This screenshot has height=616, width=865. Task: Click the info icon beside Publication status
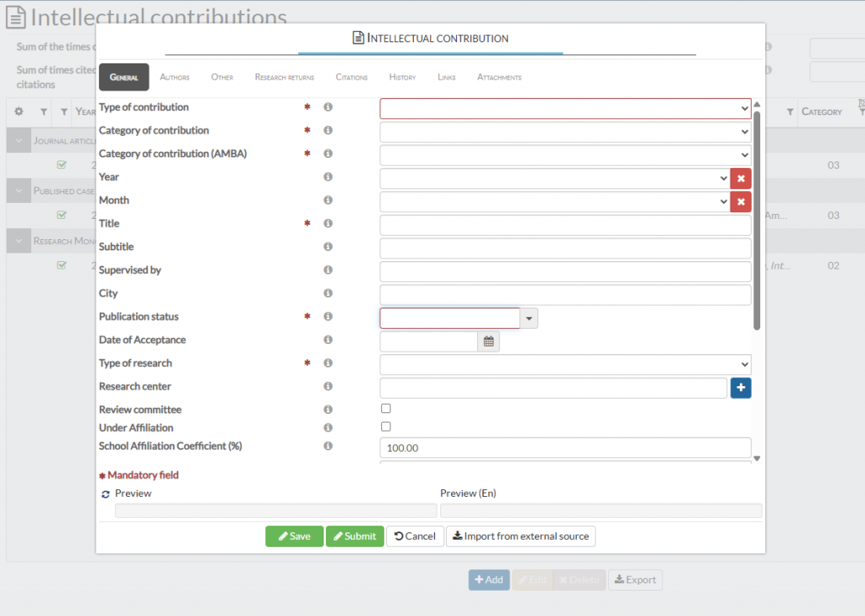328,317
